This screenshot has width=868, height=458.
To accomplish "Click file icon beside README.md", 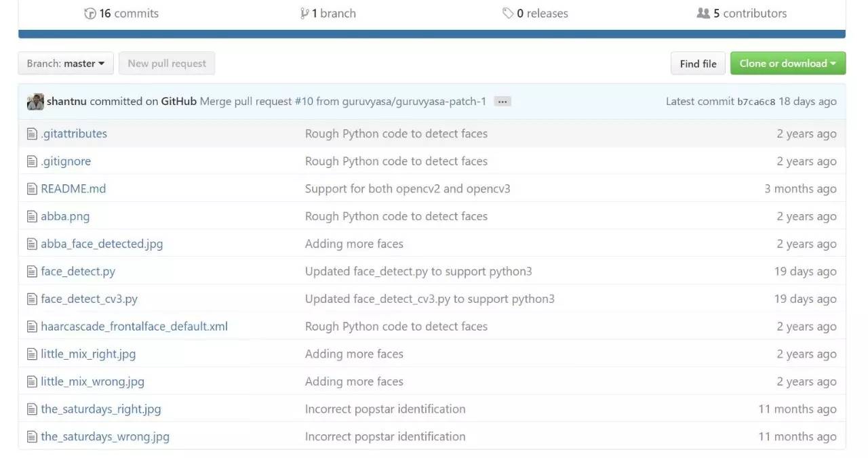I will (31, 189).
